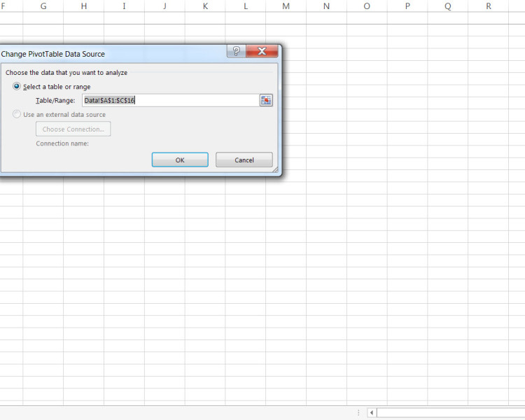Click 'Choose the data that you want to analyze' text

pyautogui.click(x=66, y=72)
